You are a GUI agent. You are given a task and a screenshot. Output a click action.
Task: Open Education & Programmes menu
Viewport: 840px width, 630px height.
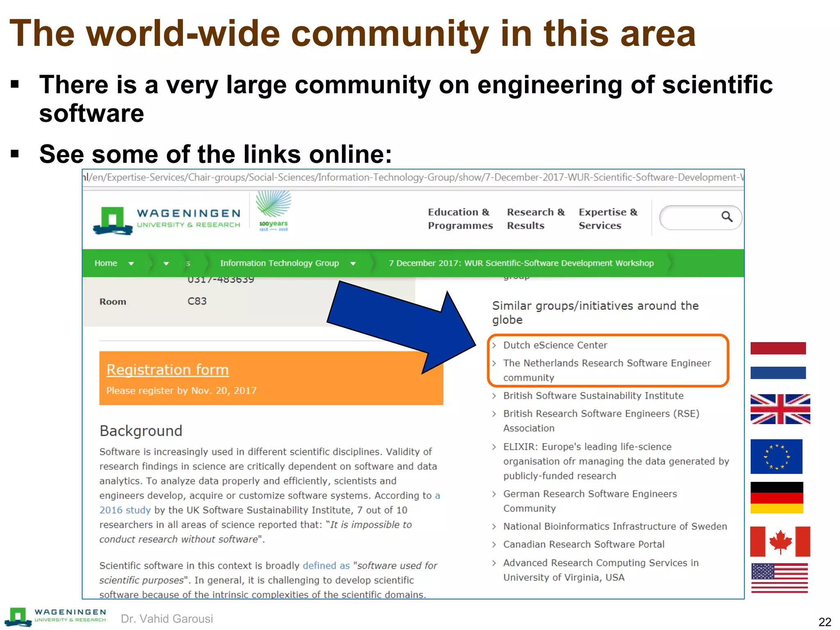tap(460, 219)
